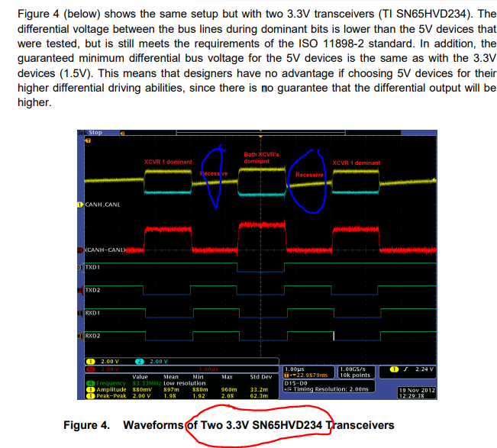Image resolution: width=497 pixels, height=448 pixels.
Task: Click the "1.00GS/s" sample rate readout
Action: point(353,369)
